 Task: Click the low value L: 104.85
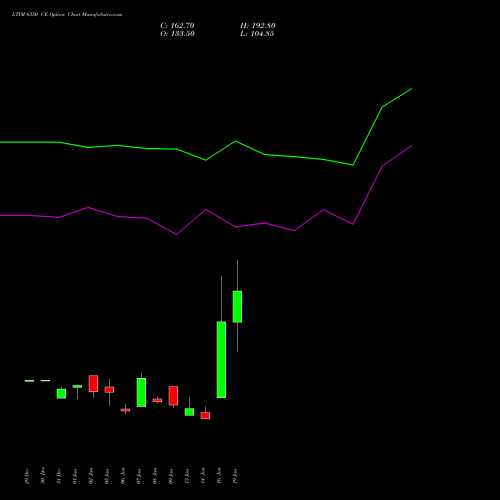click(257, 34)
